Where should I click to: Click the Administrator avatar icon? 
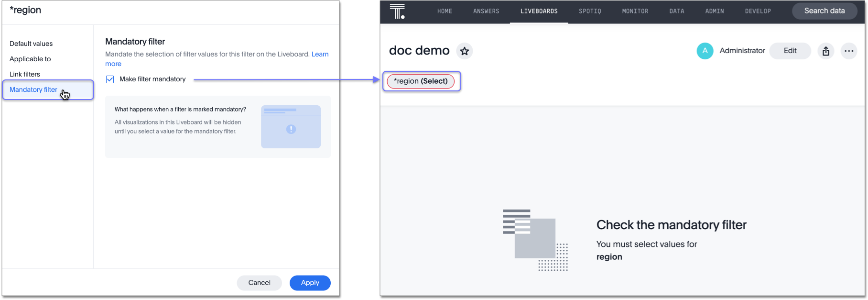coord(705,51)
